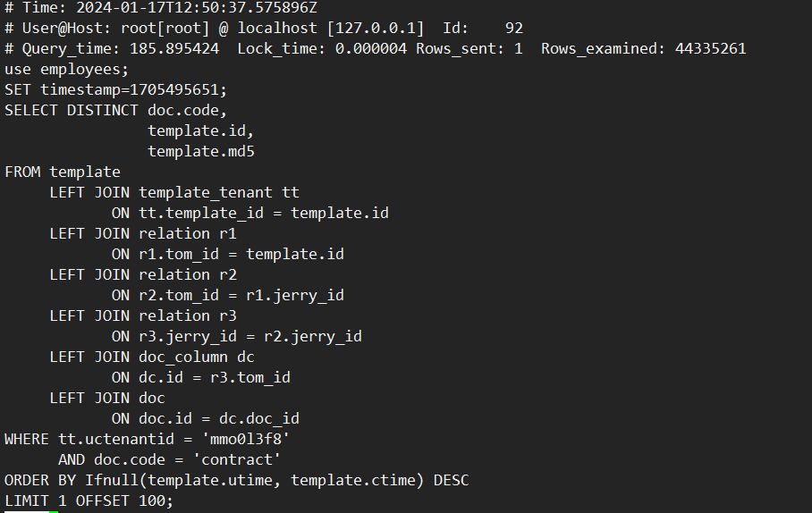
Task: Click 'template.md5' in the select list
Action: click(x=201, y=151)
